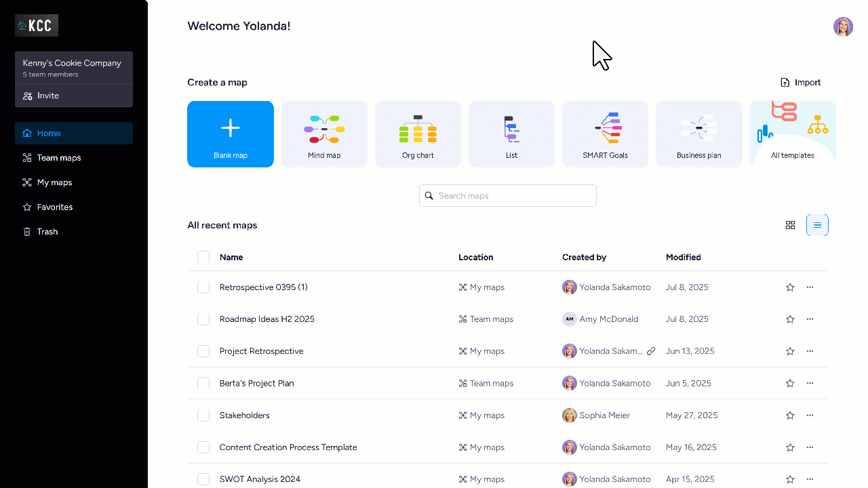Open All templates gallery
Image resolution: width=868 pixels, height=488 pixels.
click(793, 134)
